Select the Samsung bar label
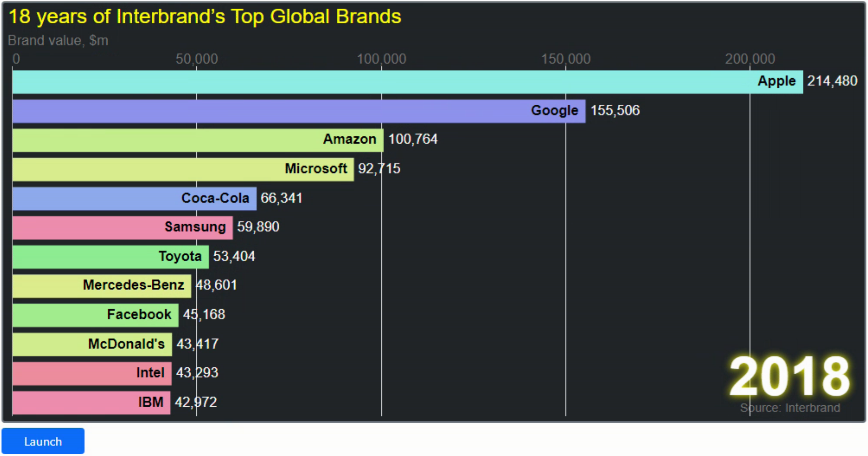The height and width of the screenshot is (456, 868). pos(195,227)
